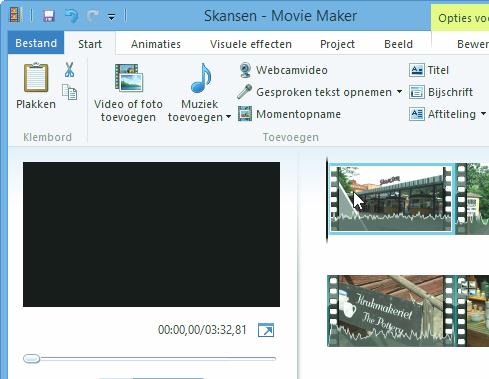Click the preview playback seek slider
Image resolution: width=489 pixels, height=379 pixels.
tap(149, 359)
